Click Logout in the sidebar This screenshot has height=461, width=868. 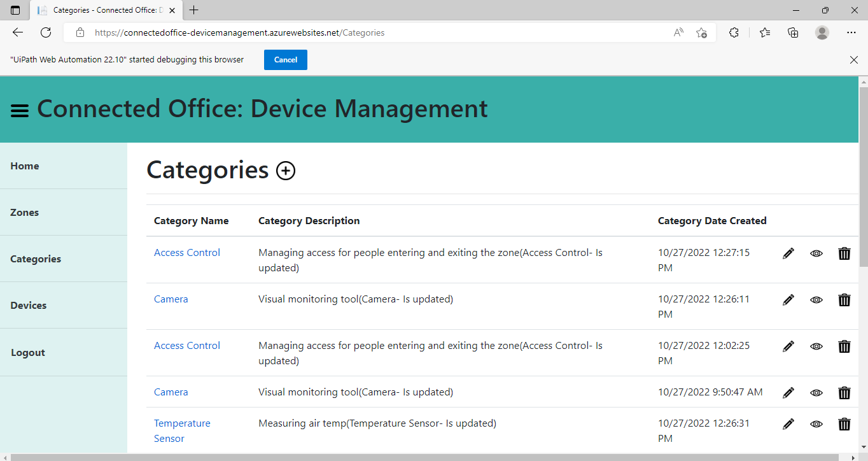(64, 352)
